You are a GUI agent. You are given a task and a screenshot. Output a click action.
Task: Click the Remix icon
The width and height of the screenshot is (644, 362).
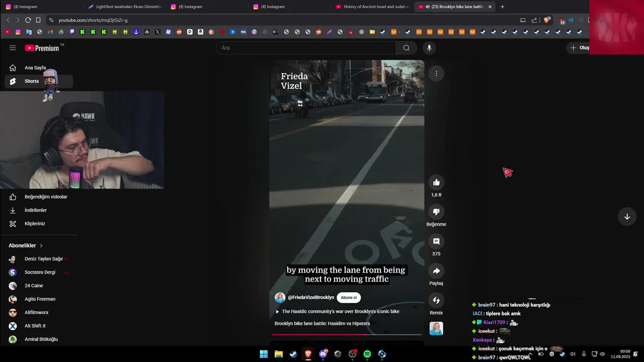point(436,300)
